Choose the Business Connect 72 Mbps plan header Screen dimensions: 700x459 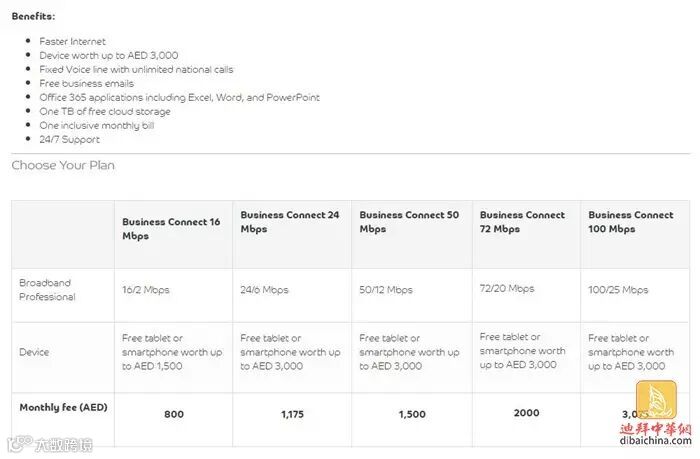[522, 221]
